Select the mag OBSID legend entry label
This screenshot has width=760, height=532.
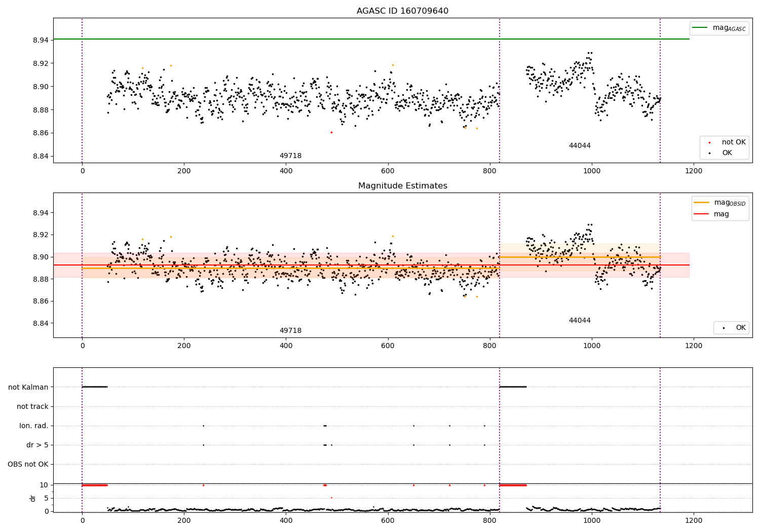pos(730,203)
